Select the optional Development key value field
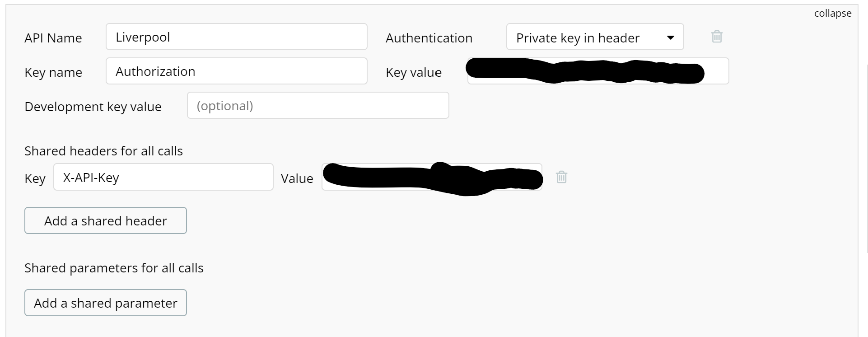 point(318,105)
